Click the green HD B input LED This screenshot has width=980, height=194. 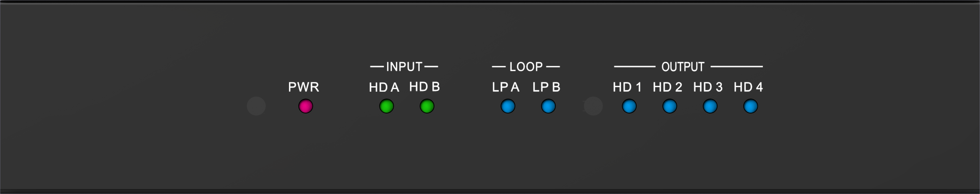427,106
